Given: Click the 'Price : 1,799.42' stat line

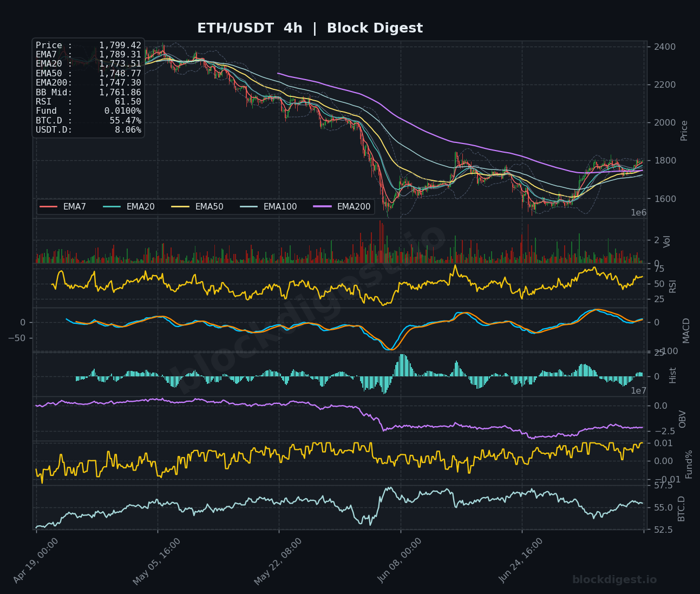Looking at the screenshot, I should (88, 45).
